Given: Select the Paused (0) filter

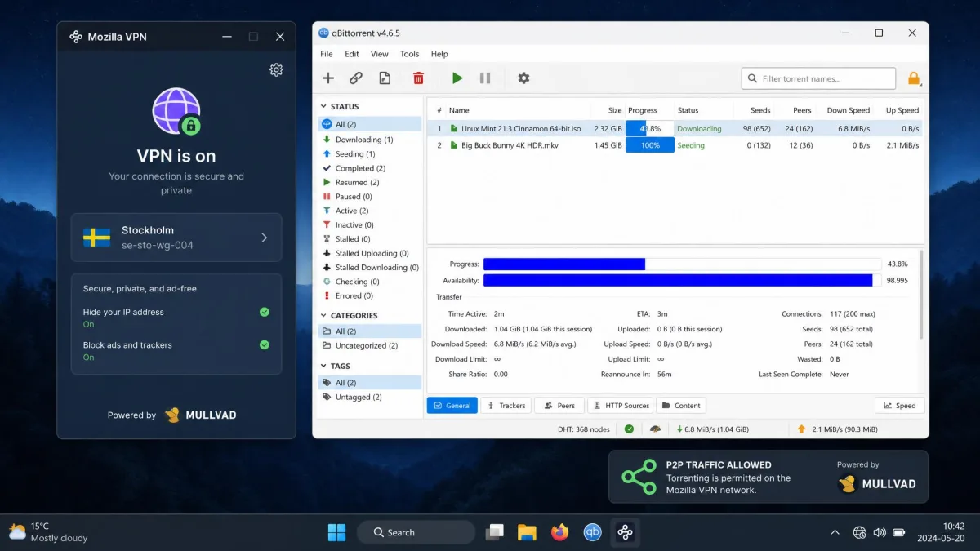Looking at the screenshot, I should pyautogui.click(x=370, y=196).
